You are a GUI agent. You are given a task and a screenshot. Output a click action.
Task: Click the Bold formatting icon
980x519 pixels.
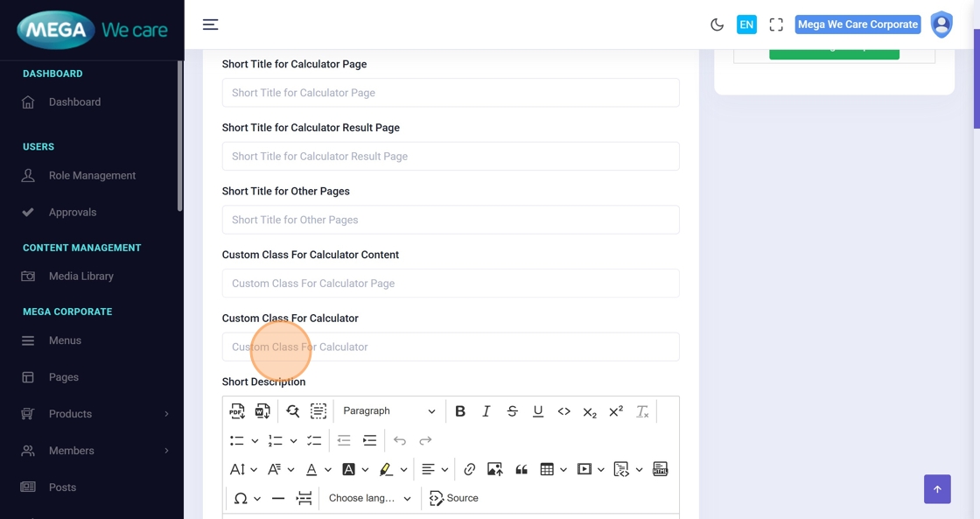click(460, 411)
